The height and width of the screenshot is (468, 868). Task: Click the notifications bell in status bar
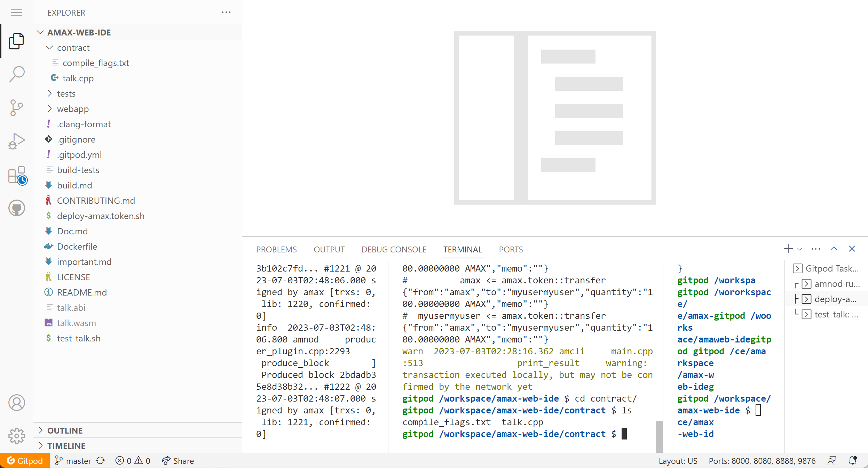pyautogui.click(x=853, y=461)
